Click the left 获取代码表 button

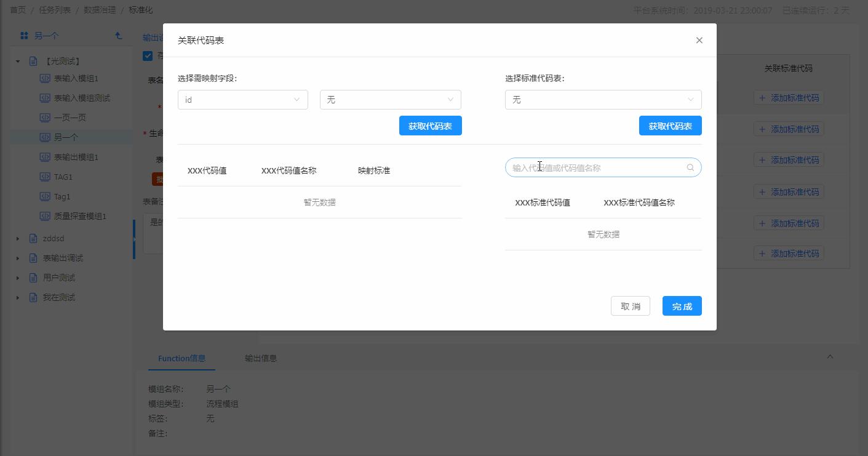431,126
